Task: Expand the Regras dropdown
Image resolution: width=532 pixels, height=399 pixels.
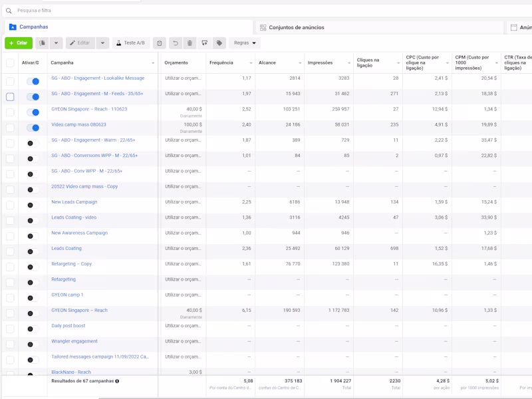Action: (x=245, y=43)
